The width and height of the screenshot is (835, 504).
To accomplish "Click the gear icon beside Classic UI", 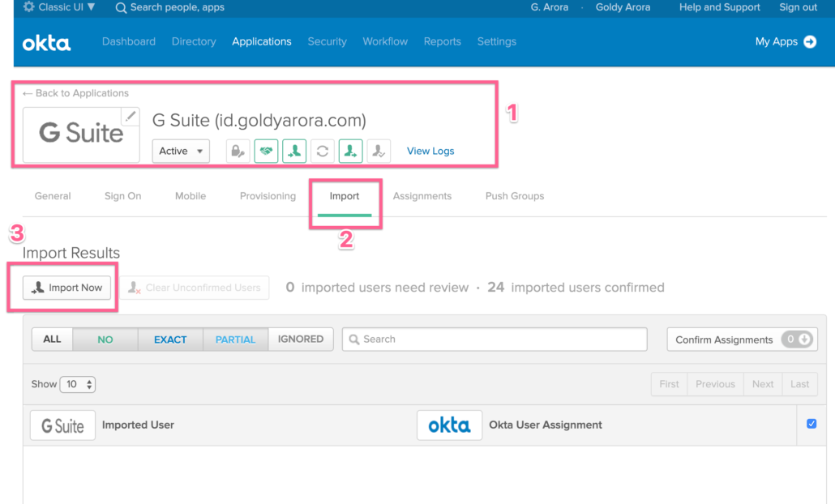I will point(28,6).
